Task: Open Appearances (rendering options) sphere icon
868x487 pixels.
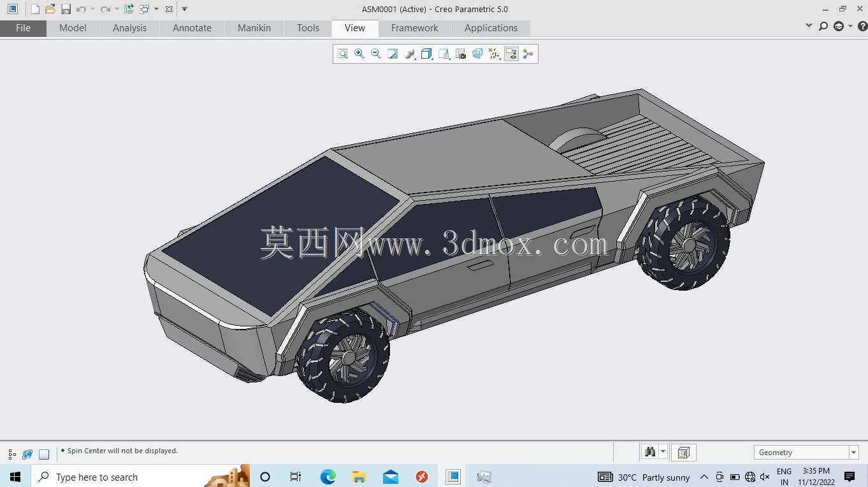Action: point(410,54)
